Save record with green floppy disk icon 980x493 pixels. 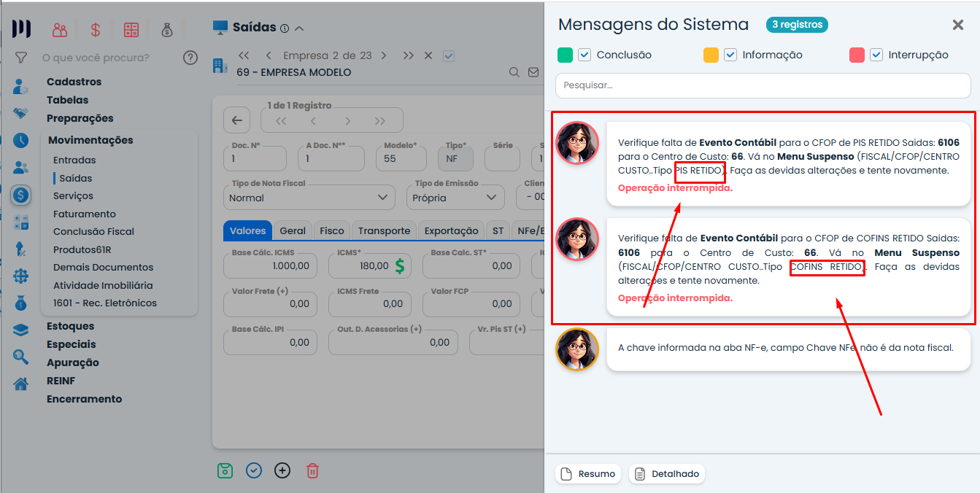pyautogui.click(x=225, y=470)
